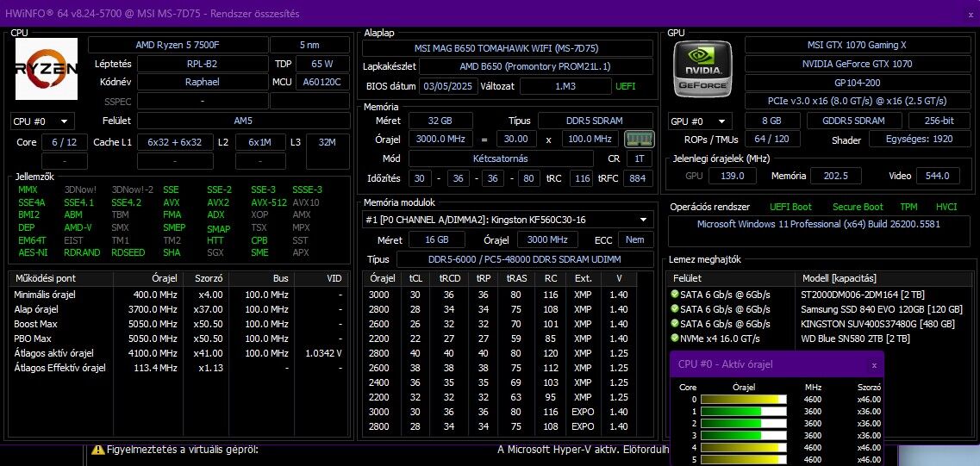The height and width of the screenshot is (466, 980).
Task: Click the MSI GTX 1070 Gaming X field
Action: 856,45
